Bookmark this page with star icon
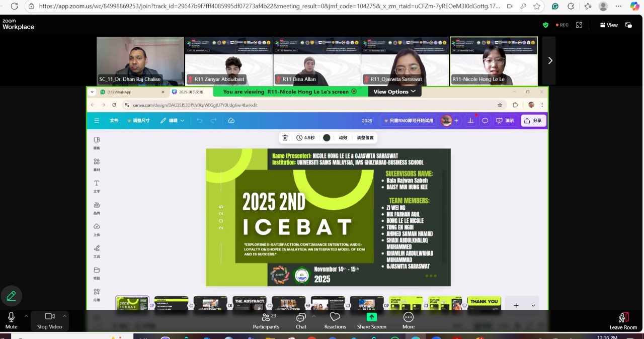644x339 pixels. point(537,7)
